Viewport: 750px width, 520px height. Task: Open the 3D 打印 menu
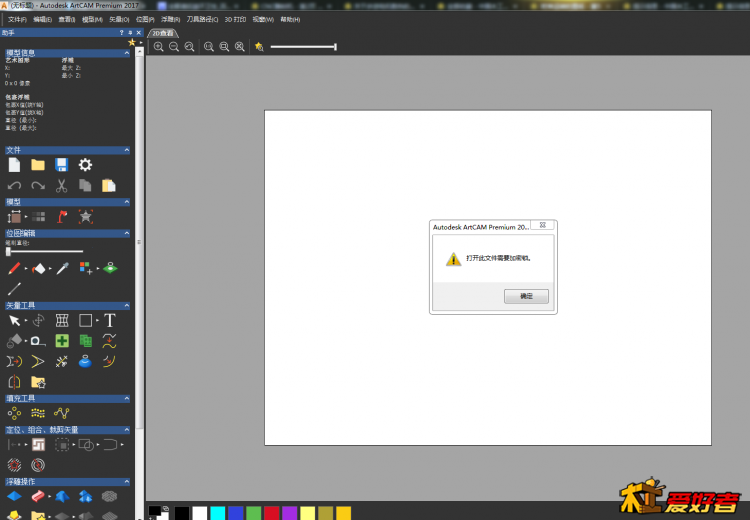tap(235, 20)
